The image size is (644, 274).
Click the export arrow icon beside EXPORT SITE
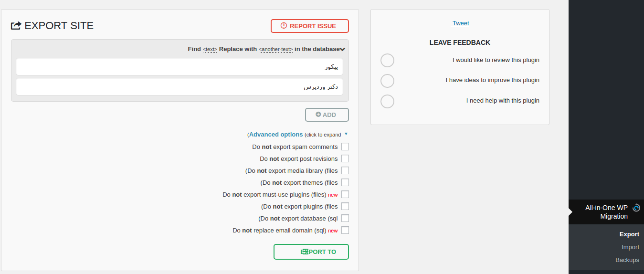click(16, 26)
